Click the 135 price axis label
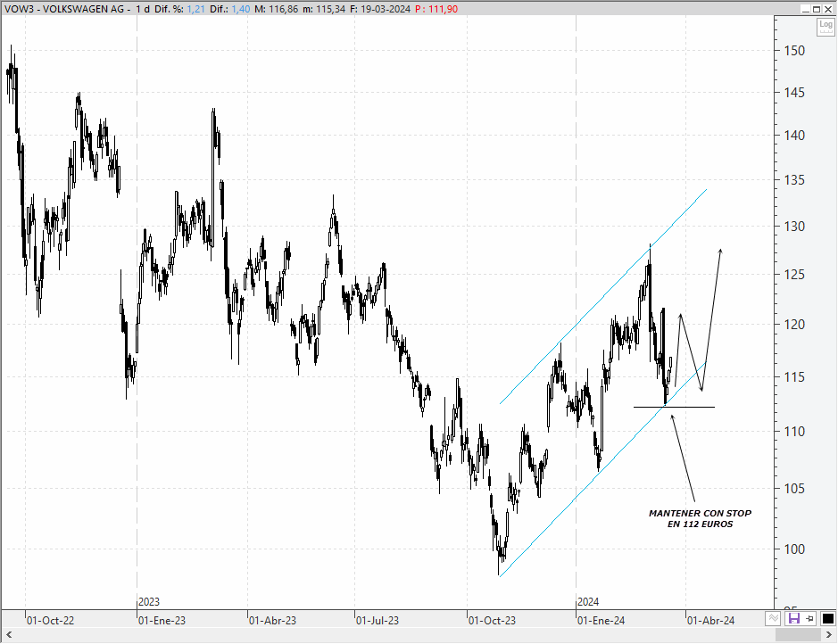This screenshot has width=838, height=644. (794, 180)
